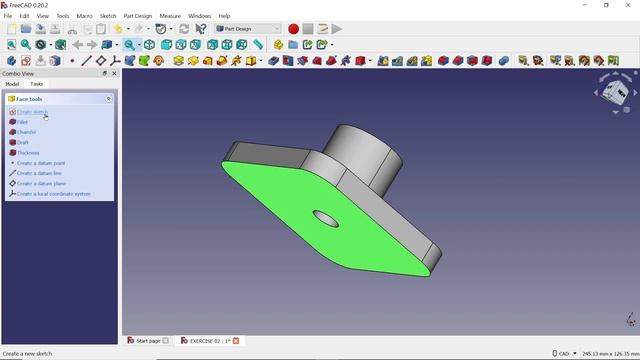Click the Pocket tool icon

[x=273, y=61]
